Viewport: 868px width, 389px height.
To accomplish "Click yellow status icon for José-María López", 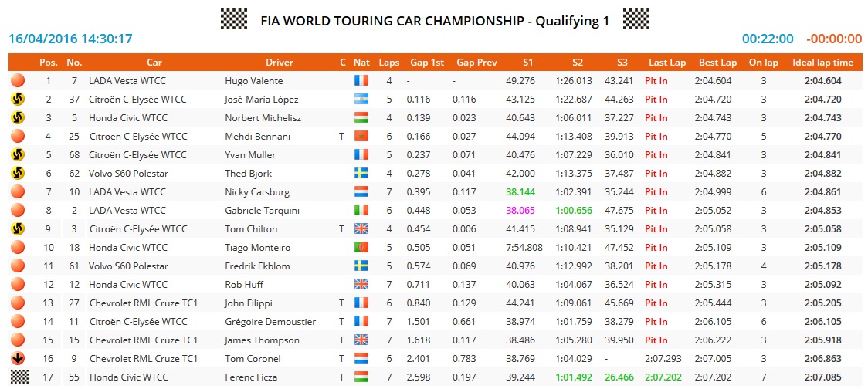I will [16, 99].
